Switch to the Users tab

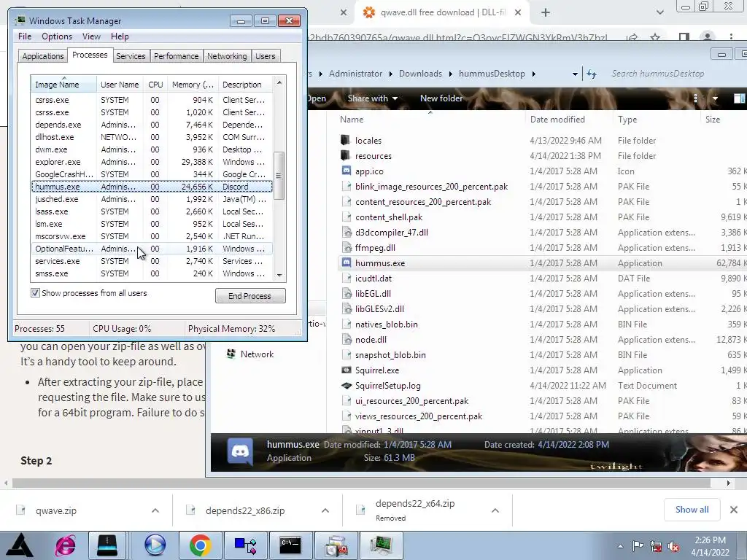(266, 56)
